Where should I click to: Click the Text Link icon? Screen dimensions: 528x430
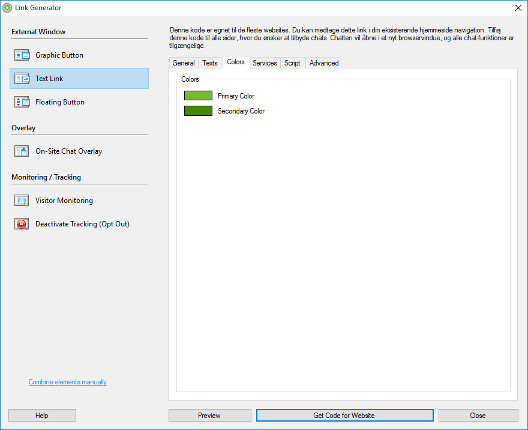(x=22, y=78)
